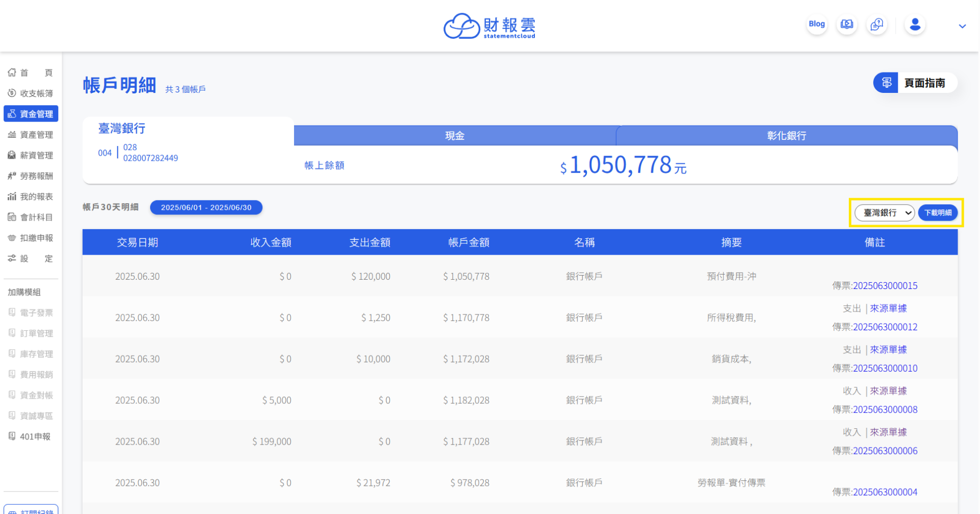Click 費用報銷 add-on module
Viewport: 980px width, 514px height.
point(31,375)
